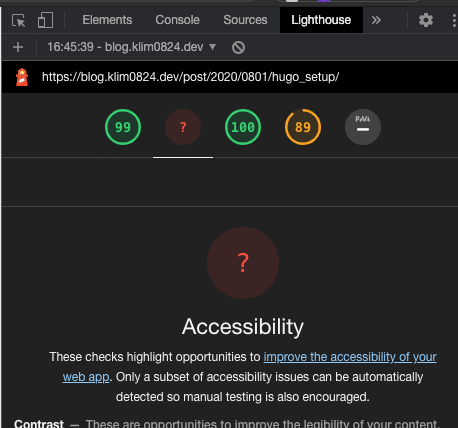Click the large Accessibility question-mark gauge
Viewport: 458px width, 428px height.
tap(243, 263)
